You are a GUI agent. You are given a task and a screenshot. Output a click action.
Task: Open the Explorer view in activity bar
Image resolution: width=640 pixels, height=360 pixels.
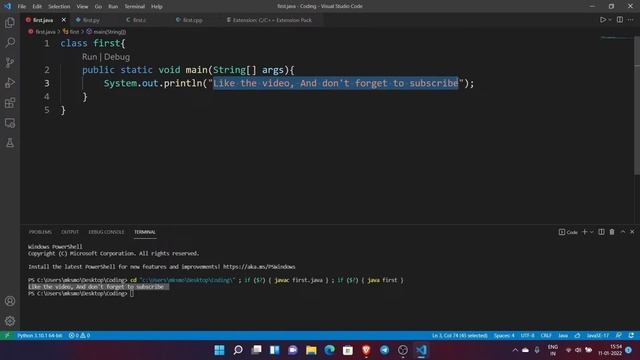point(10,22)
